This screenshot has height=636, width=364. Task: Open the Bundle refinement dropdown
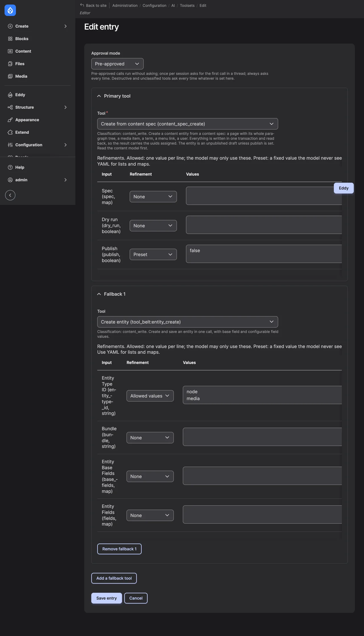point(150,438)
